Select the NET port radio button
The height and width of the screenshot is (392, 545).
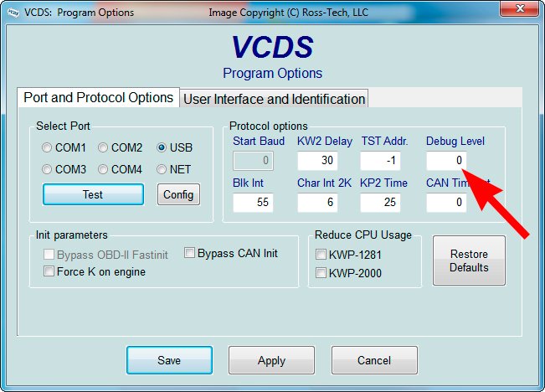[x=162, y=169]
